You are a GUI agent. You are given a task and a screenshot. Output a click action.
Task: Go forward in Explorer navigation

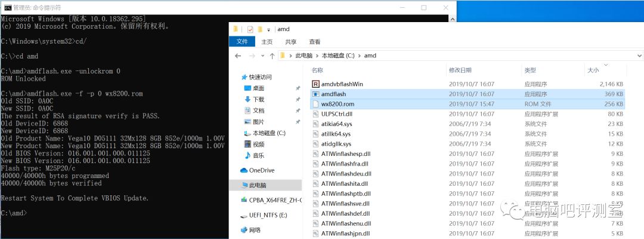pos(252,56)
